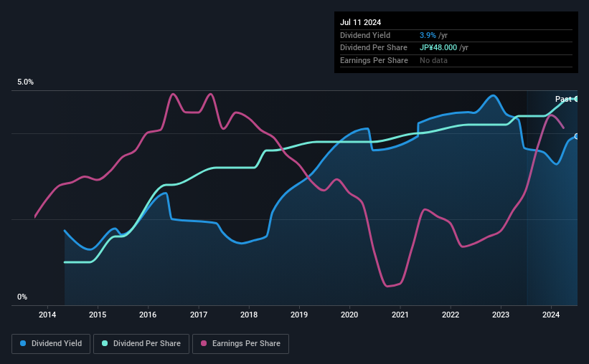Image resolution: width=589 pixels, height=364 pixels.
Task: Click the Past label on chart
Action: click(x=563, y=99)
